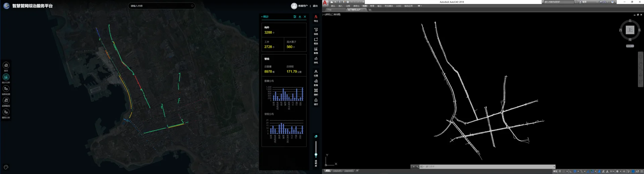The image size is (644, 174).
Task: Click the chart icon in right toolbar
Action: 316,49
